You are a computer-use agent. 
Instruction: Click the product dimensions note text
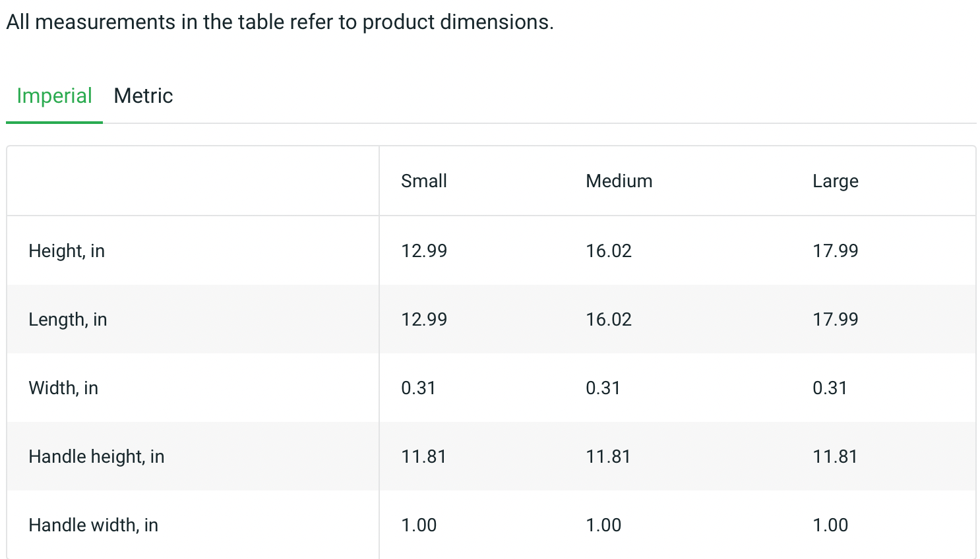pyautogui.click(x=280, y=22)
